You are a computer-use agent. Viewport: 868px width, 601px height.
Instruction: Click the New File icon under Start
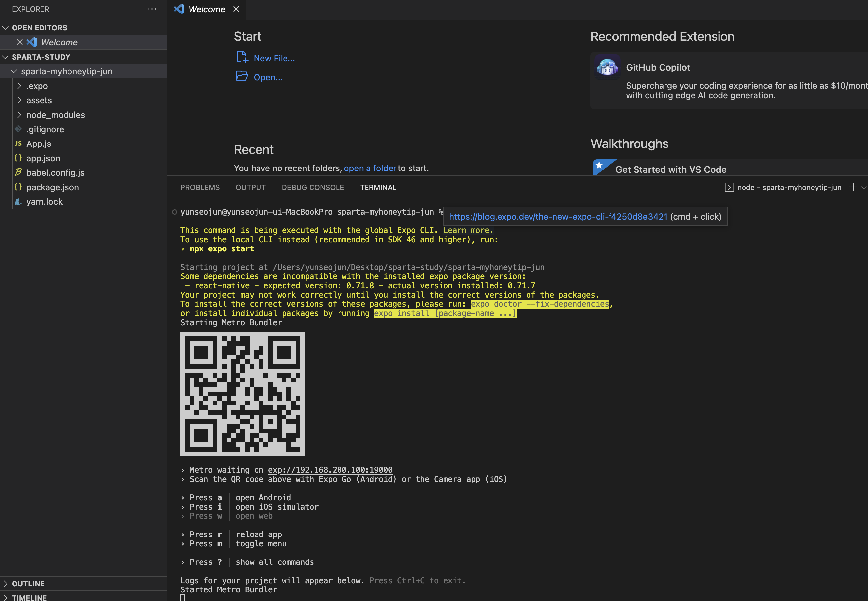pos(242,57)
